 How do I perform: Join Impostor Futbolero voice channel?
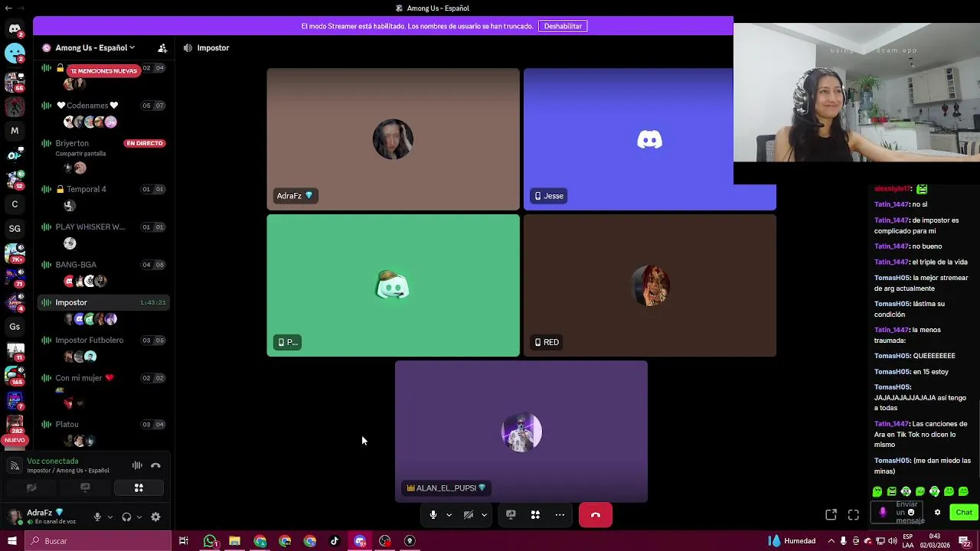click(103, 340)
